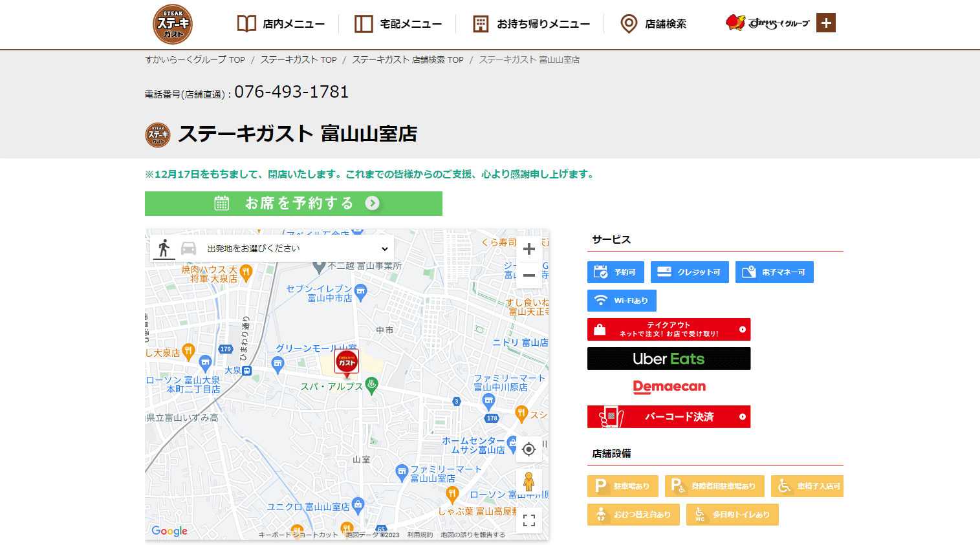Expand the Skylark Group plus button

[x=825, y=23]
